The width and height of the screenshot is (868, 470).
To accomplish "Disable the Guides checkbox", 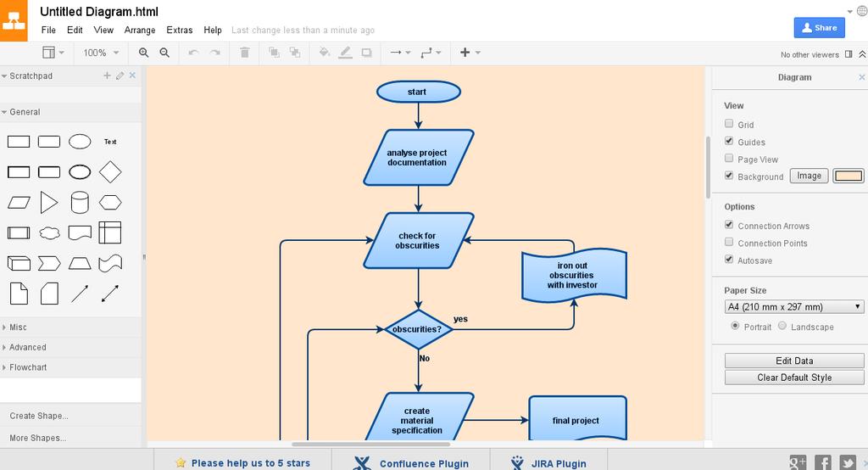I will [x=729, y=141].
